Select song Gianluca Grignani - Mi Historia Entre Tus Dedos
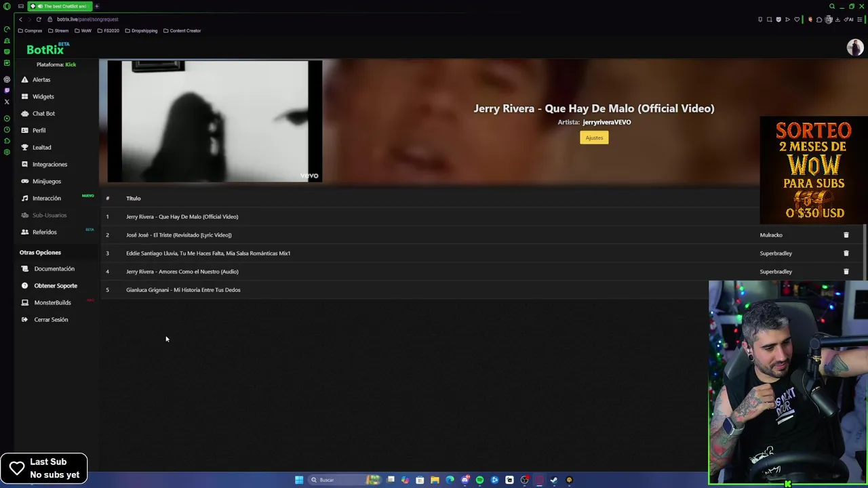The image size is (868, 488). (x=183, y=290)
